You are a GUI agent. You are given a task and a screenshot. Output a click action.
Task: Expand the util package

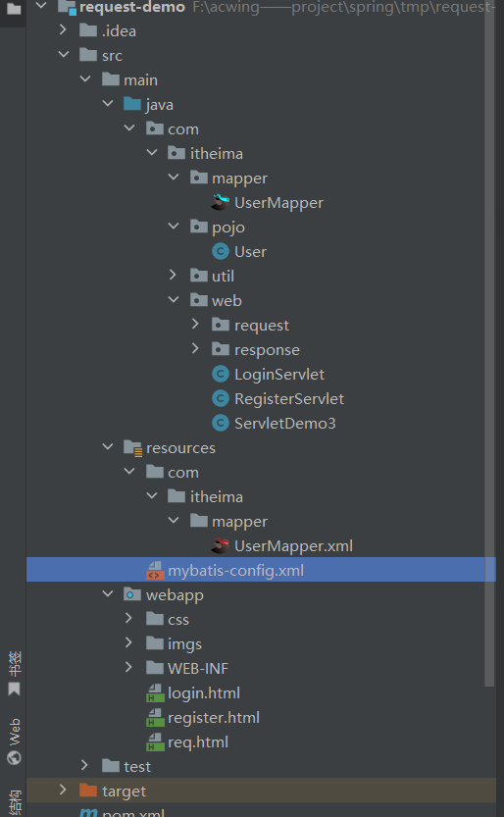tap(173, 275)
